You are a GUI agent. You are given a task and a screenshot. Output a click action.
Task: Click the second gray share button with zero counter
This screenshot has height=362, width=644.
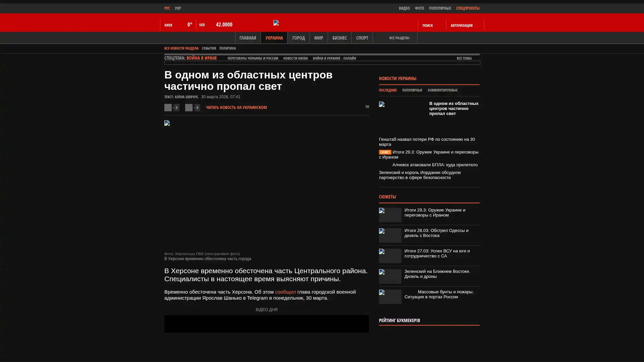coord(189,108)
